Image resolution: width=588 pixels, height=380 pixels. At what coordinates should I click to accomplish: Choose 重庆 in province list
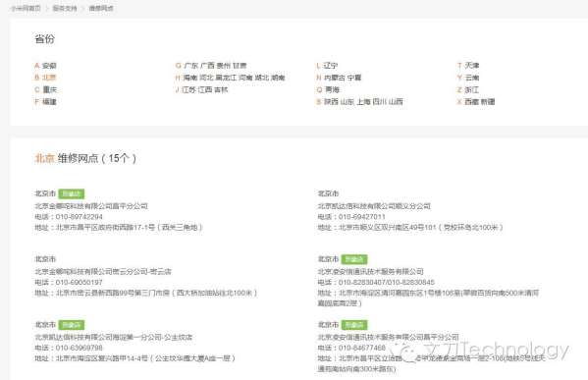(49, 89)
